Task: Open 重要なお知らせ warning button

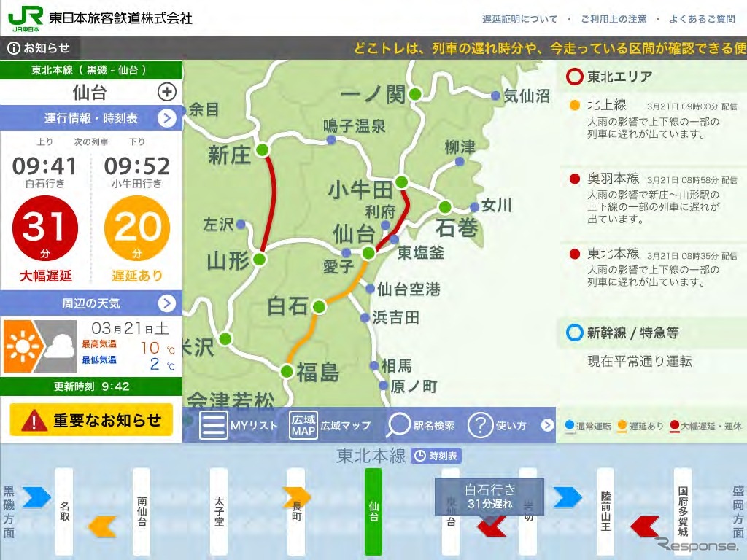Action: pyautogui.click(x=91, y=420)
